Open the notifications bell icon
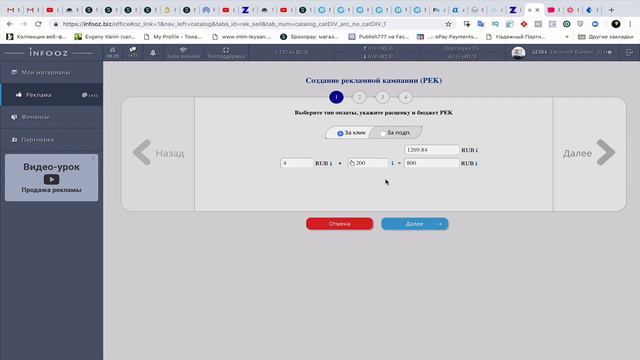Viewport: 640px width, 360px height. (x=153, y=53)
